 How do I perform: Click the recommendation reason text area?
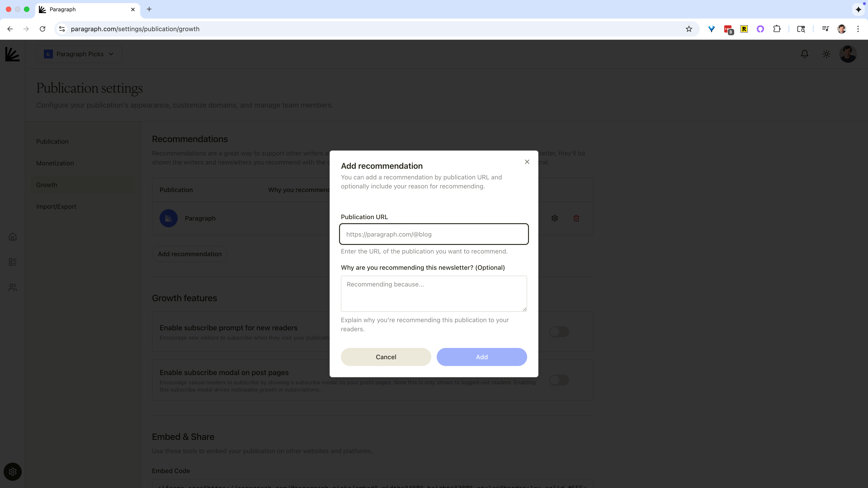[x=434, y=293]
